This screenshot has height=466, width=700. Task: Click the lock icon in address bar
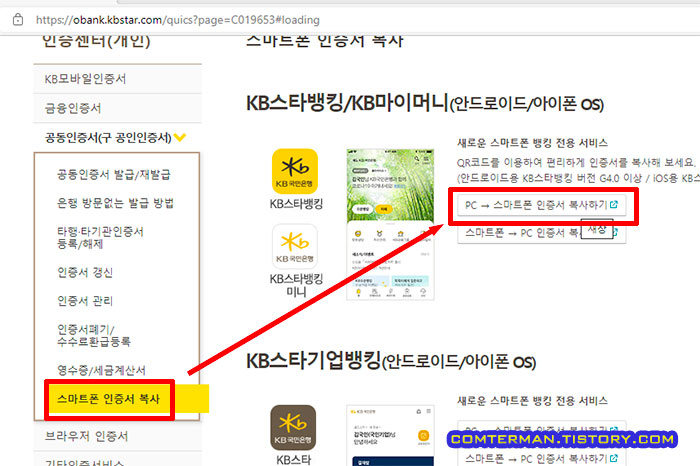tap(18, 20)
